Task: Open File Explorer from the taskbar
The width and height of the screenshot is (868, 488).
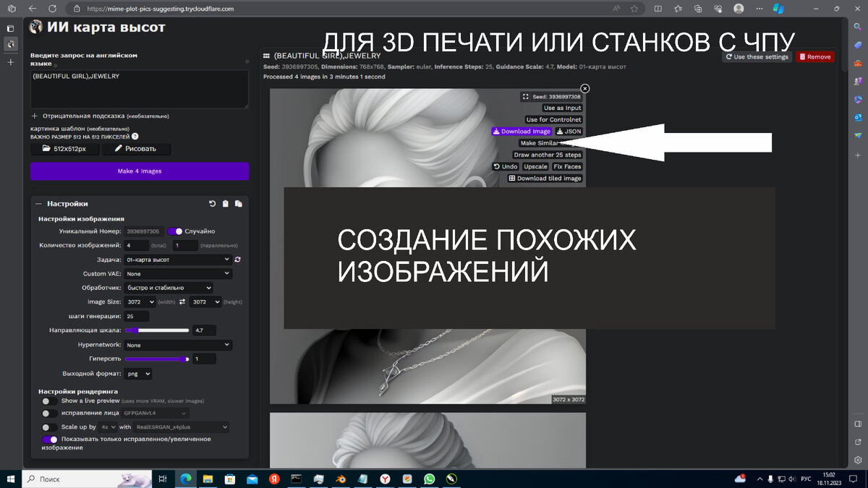Action: (208, 479)
